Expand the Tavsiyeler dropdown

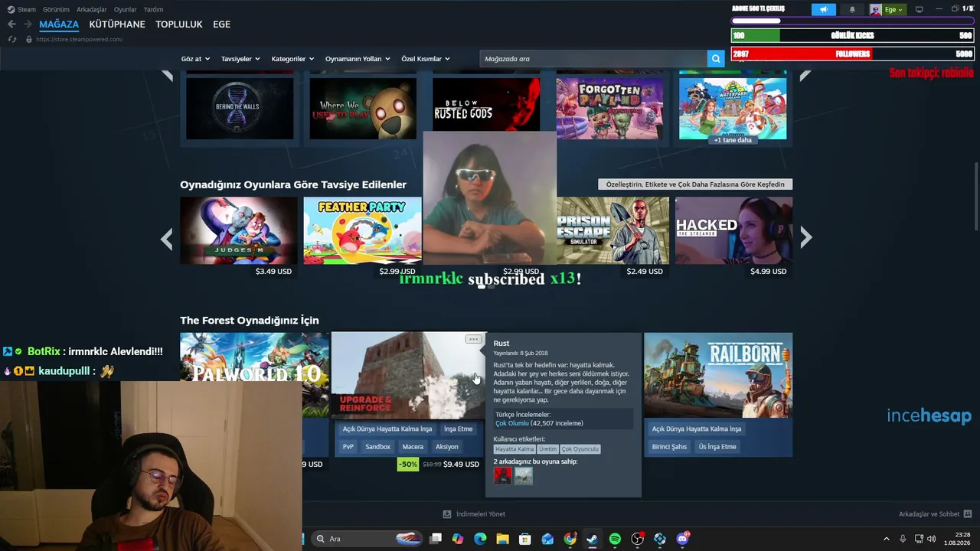click(240, 59)
